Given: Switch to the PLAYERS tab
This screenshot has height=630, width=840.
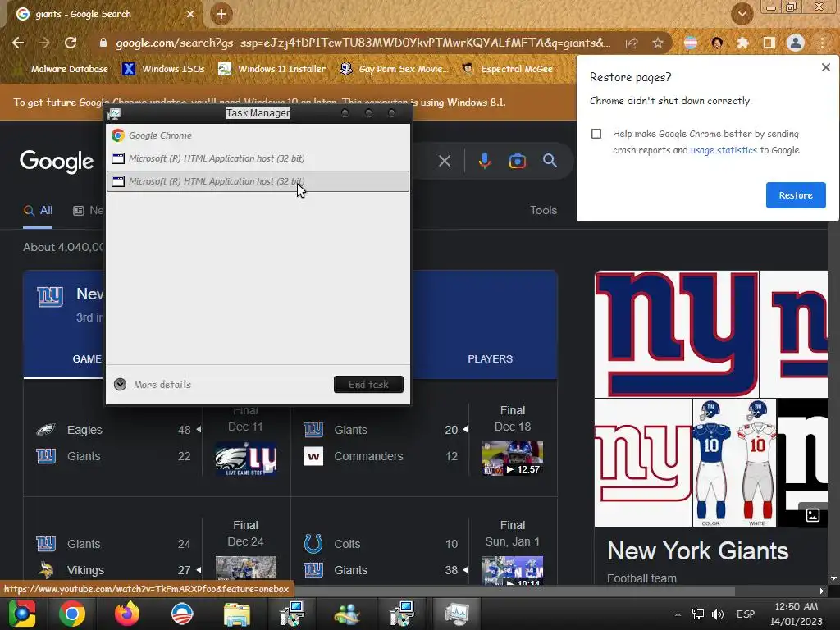Looking at the screenshot, I should coord(491,359).
